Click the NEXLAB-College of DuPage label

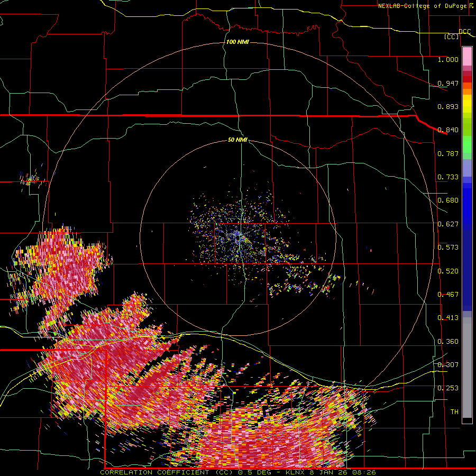coord(422,6)
